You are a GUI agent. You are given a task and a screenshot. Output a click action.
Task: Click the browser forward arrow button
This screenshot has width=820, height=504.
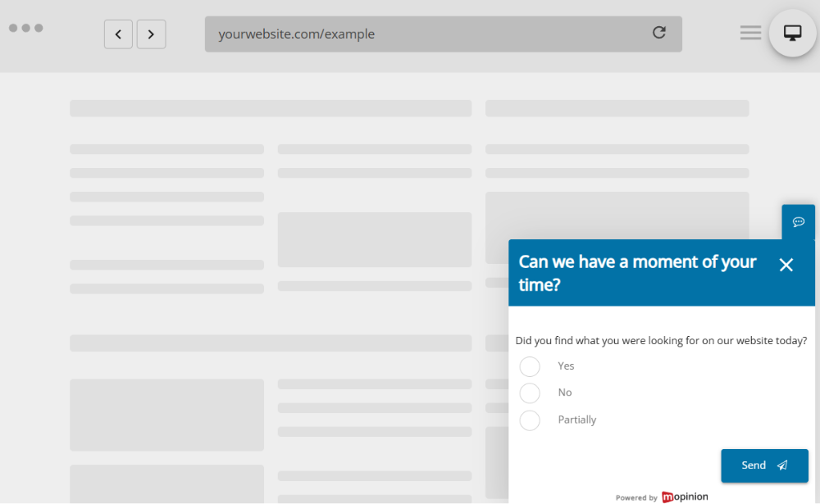coord(151,34)
